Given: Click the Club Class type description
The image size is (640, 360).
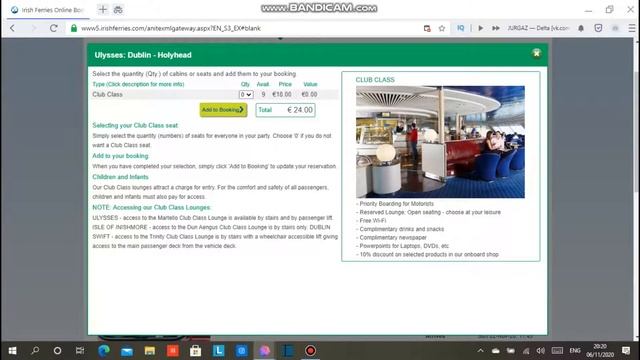Looking at the screenshot, I should [107, 94].
